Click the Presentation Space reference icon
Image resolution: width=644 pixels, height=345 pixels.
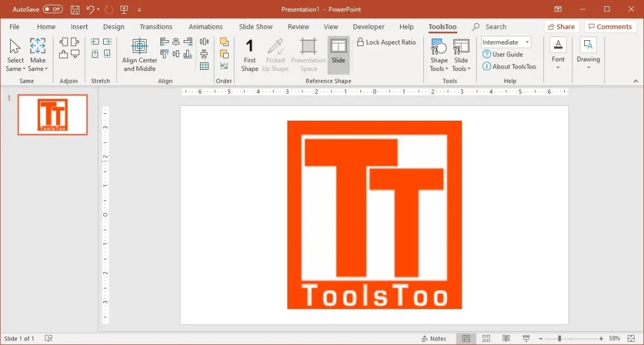308,55
